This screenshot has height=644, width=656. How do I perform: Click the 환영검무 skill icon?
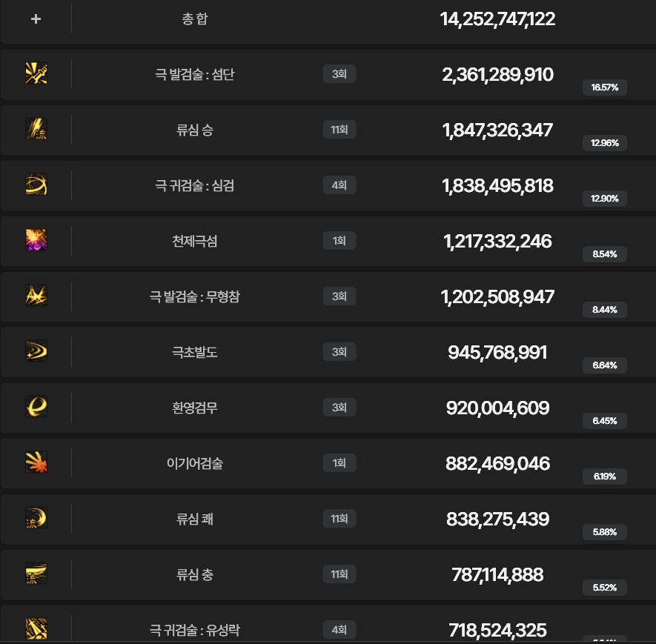pos(36,408)
